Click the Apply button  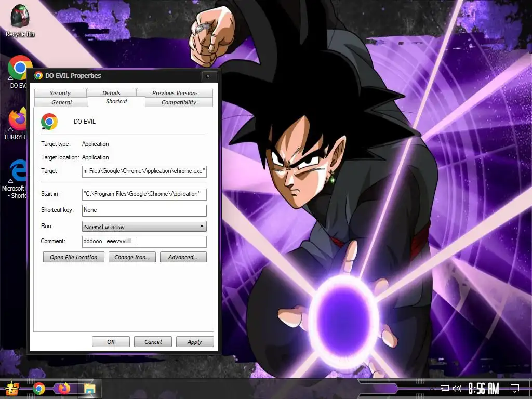point(195,342)
